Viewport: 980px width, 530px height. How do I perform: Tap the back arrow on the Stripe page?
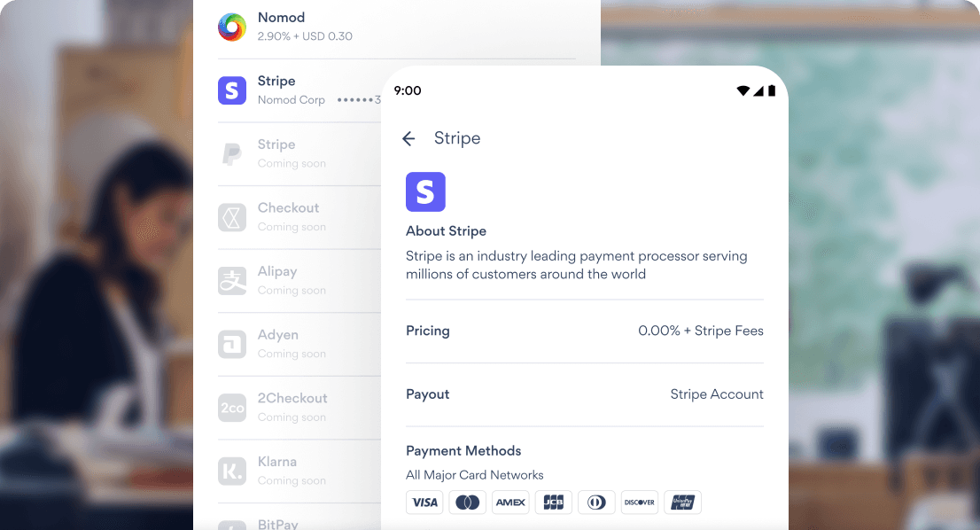coord(408,138)
